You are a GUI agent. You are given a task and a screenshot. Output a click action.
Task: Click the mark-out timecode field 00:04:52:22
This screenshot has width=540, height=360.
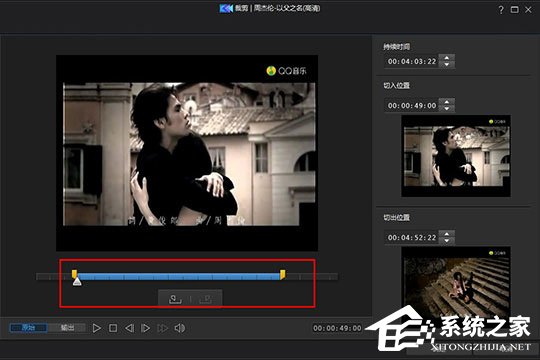pos(412,237)
